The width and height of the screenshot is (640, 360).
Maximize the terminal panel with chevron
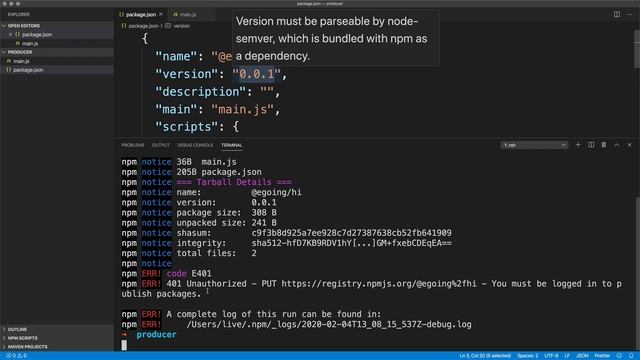coord(617,145)
